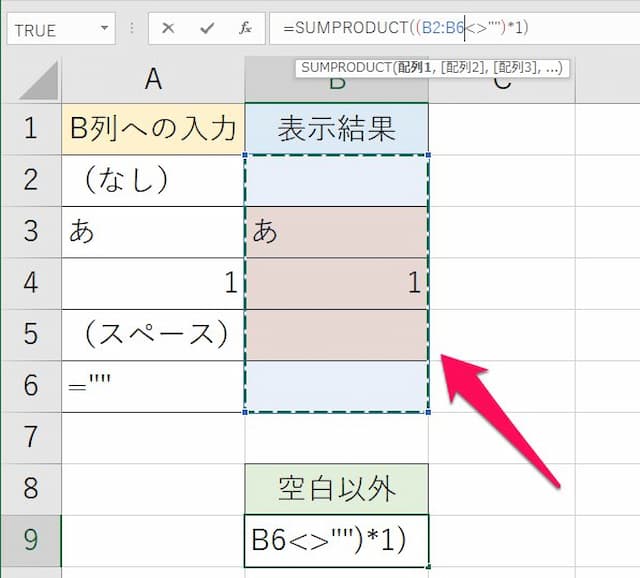
Task: Click cell A2 '(なし)'
Action: coord(153,180)
